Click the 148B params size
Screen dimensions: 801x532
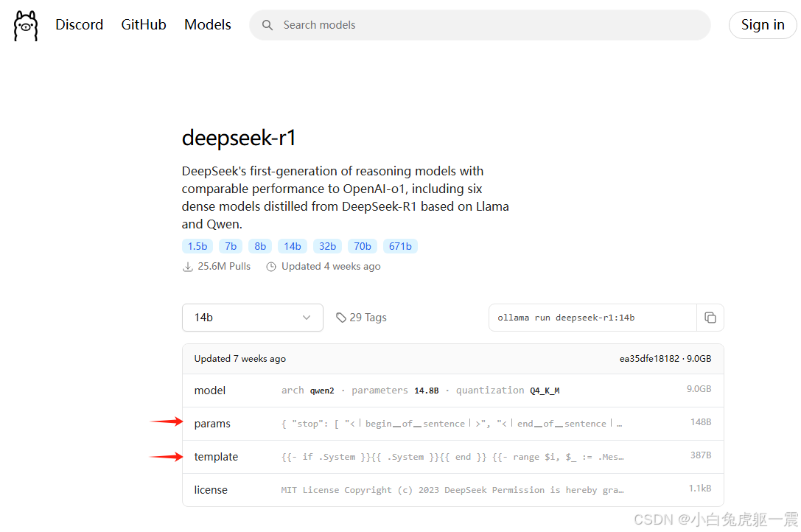point(701,422)
